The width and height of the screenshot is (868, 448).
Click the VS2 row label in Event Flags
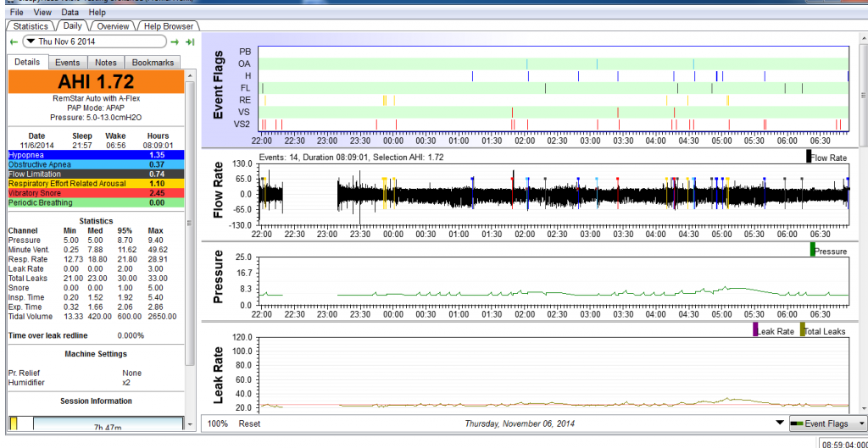coord(242,124)
